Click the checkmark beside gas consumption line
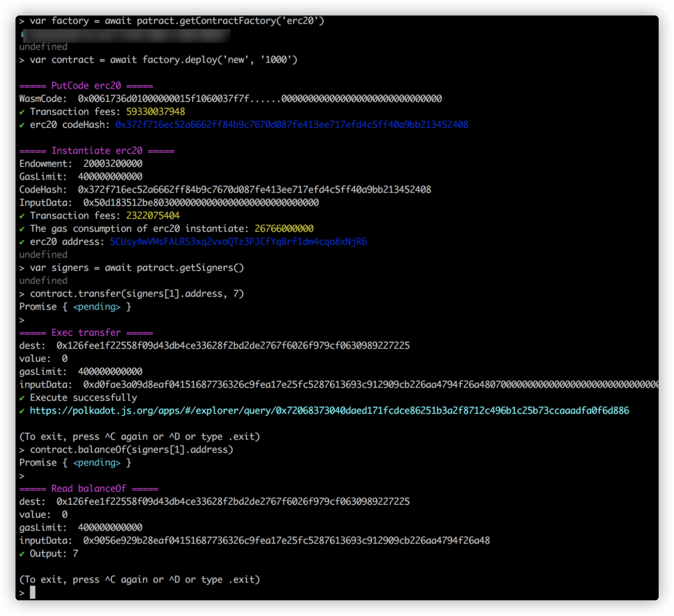 point(22,229)
